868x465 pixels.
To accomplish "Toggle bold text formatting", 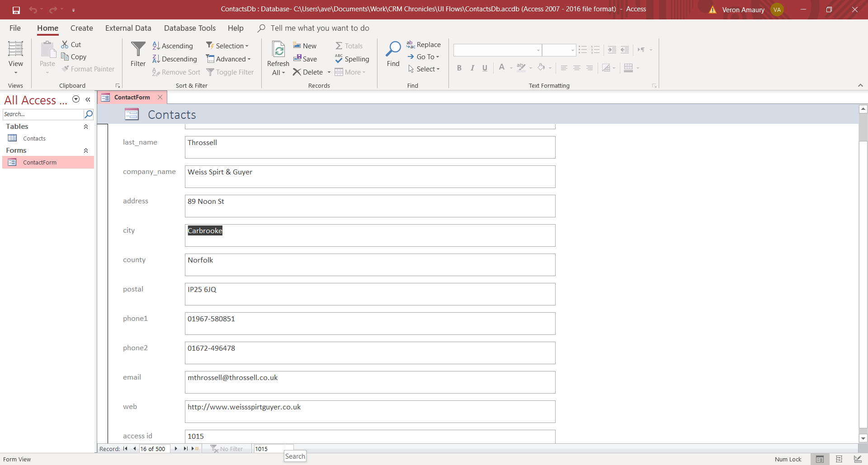I will tap(459, 68).
